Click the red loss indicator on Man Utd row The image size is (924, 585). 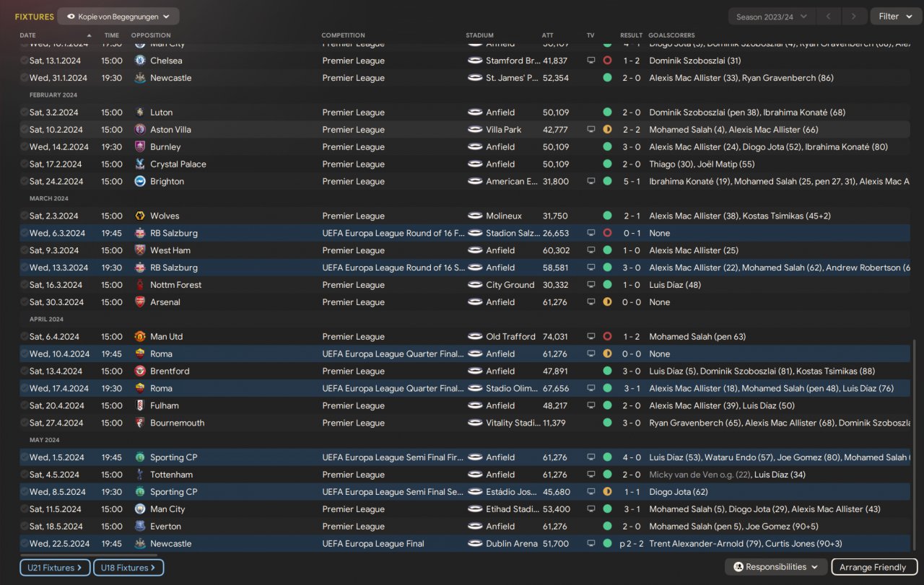tap(607, 337)
